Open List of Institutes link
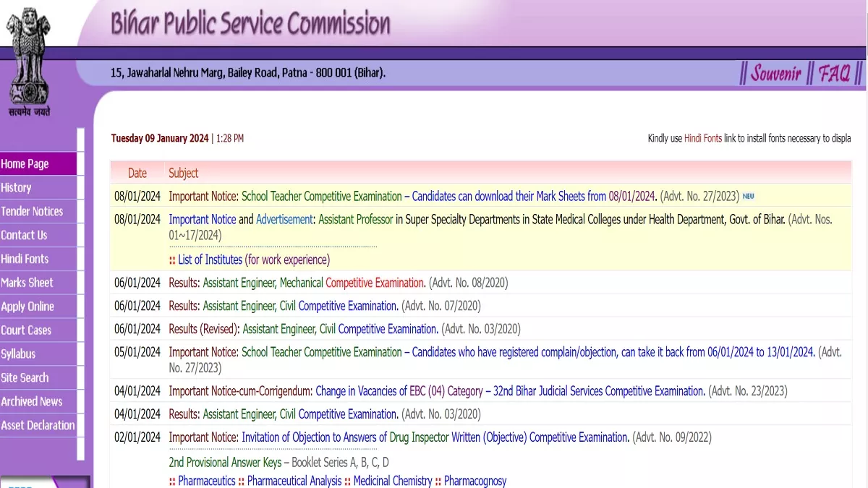This screenshot has height=488, width=868. (210, 260)
